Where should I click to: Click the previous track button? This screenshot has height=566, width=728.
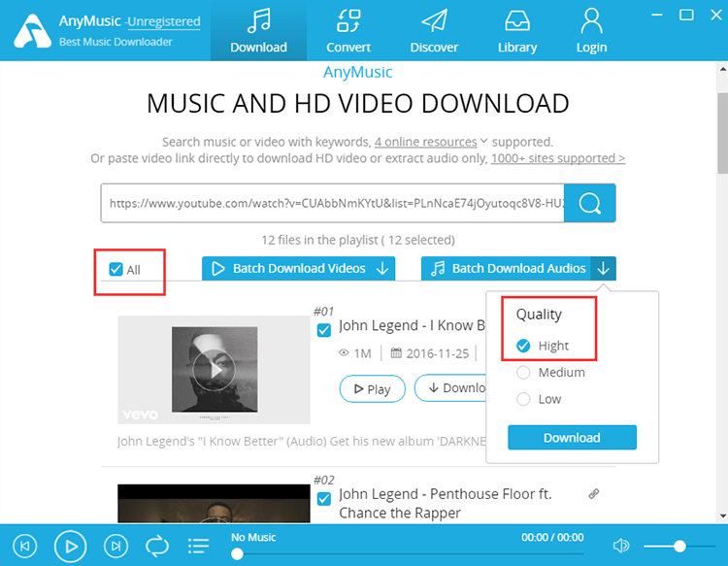(25, 546)
